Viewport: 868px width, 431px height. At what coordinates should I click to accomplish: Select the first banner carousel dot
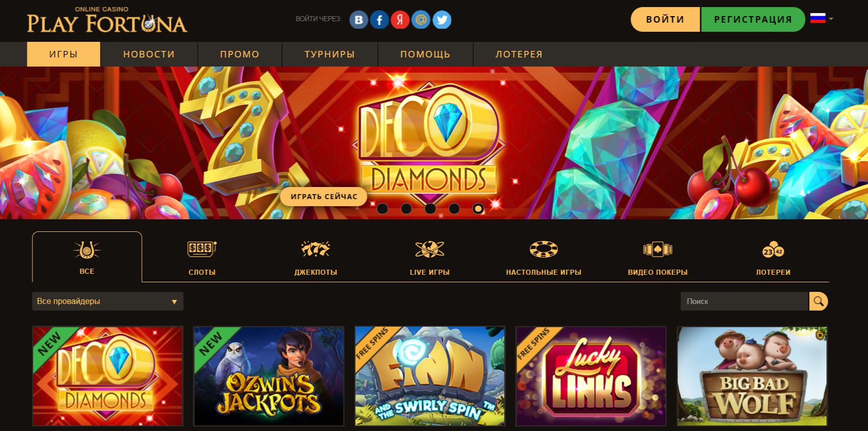pyautogui.click(x=382, y=208)
